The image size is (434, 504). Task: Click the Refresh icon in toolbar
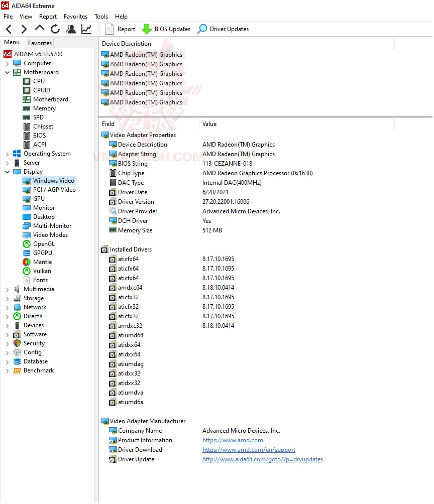pos(55,29)
